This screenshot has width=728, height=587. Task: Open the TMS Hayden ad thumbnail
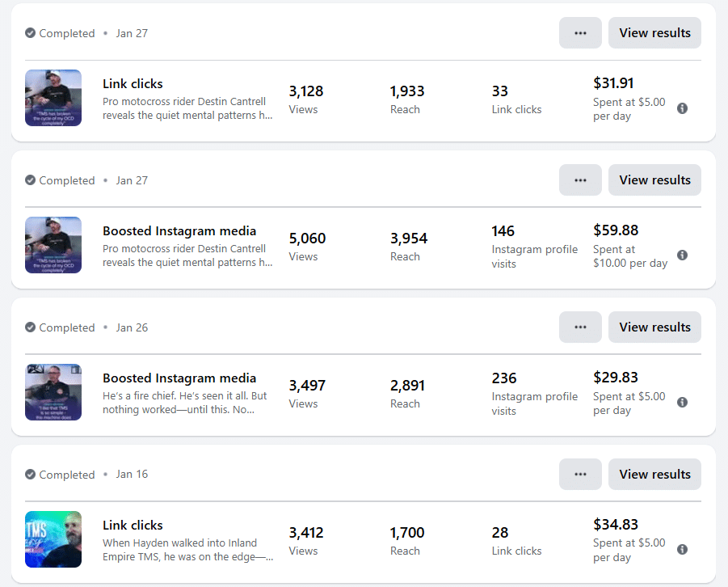53,539
